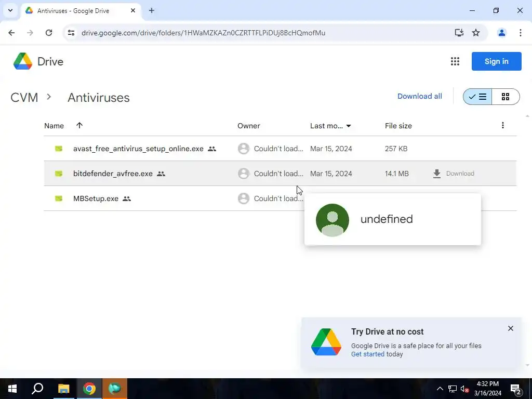Screen dimensions: 532x399
Task: Open Windows taskbar search
Action: (x=37, y=389)
